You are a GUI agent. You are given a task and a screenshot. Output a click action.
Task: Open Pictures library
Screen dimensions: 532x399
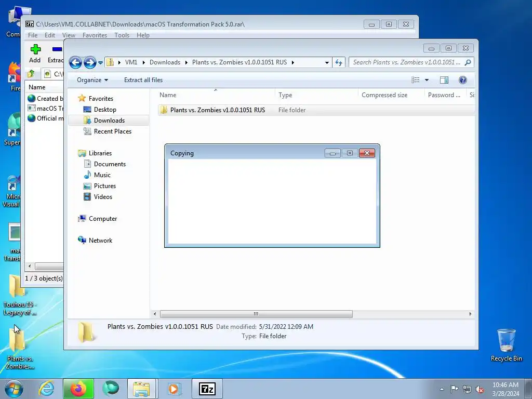(x=105, y=186)
